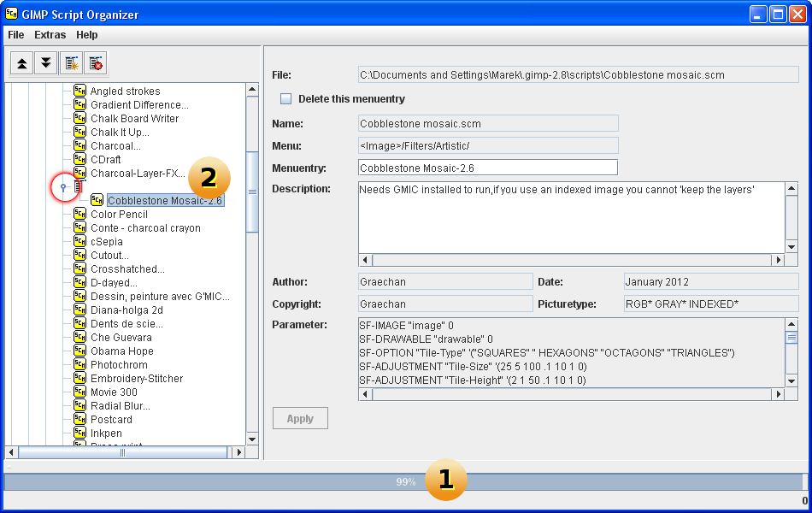
Task: Click the tree scroll-right arrow
Action: 238,452
